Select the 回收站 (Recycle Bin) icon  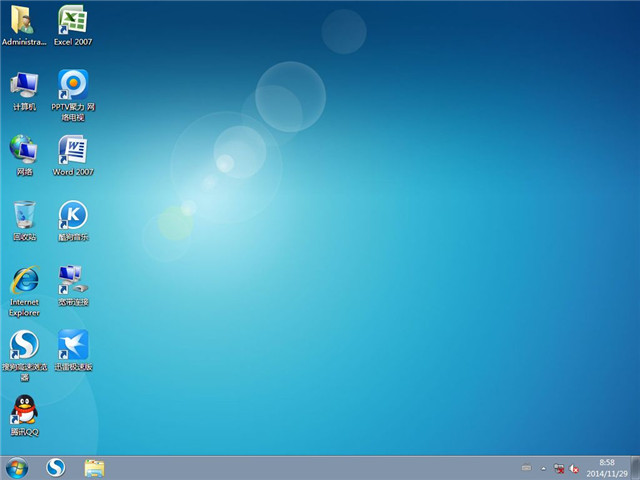(x=24, y=220)
